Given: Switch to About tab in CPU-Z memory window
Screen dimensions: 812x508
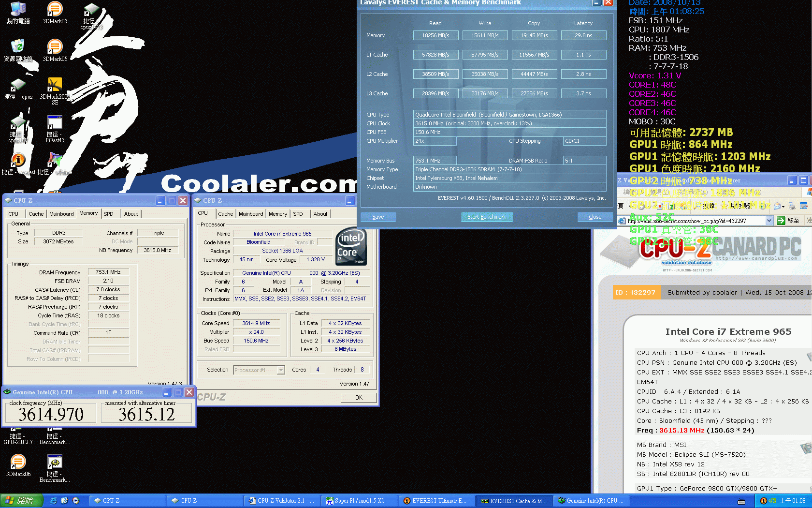Looking at the screenshot, I should click(x=130, y=214).
